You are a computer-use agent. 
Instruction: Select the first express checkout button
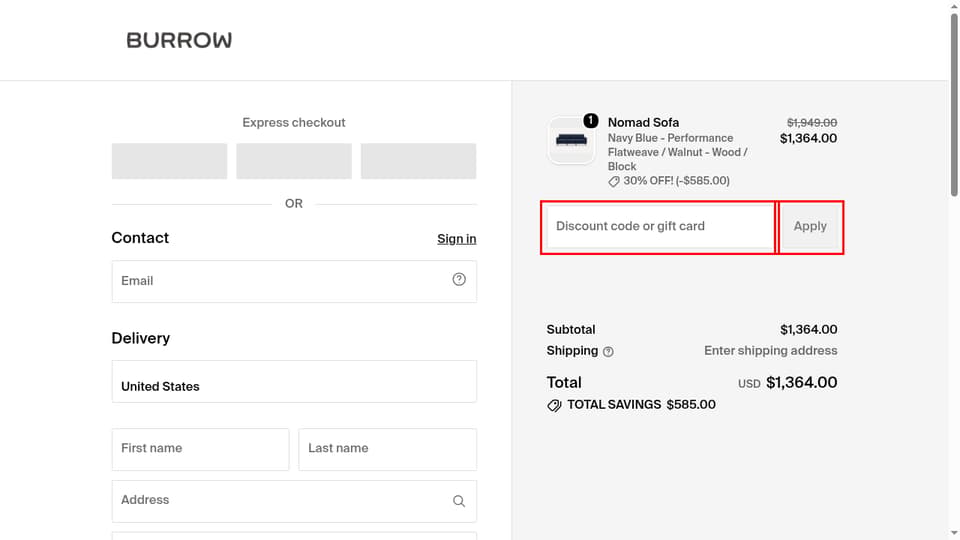pos(169,161)
